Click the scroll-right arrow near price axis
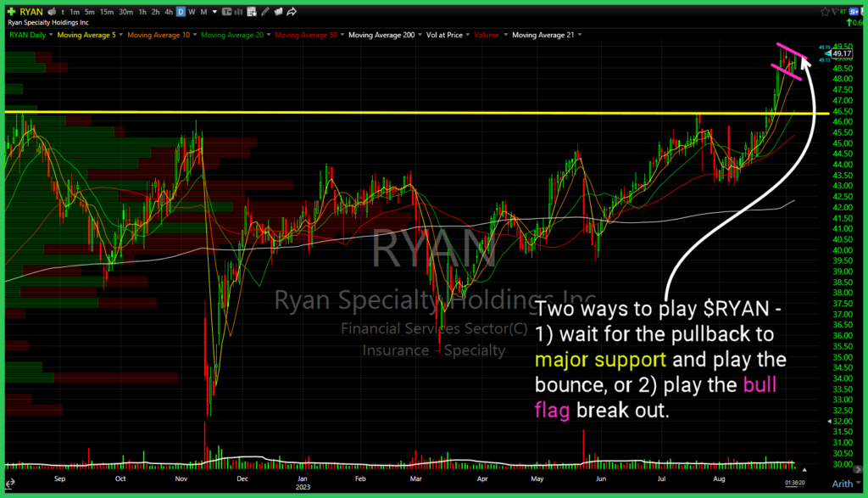Screen dimensions: 868x498 pyautogui.click(x=858, y=469)
